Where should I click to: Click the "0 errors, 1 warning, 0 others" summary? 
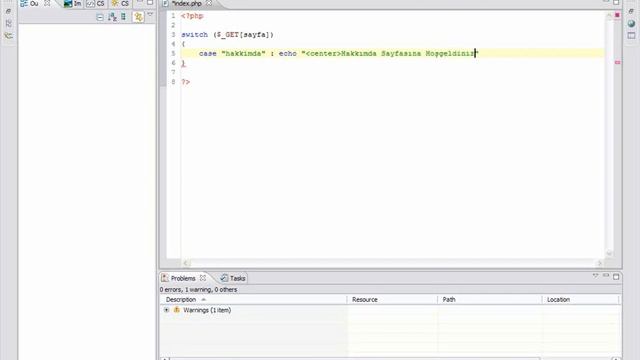tap(198, 289)
